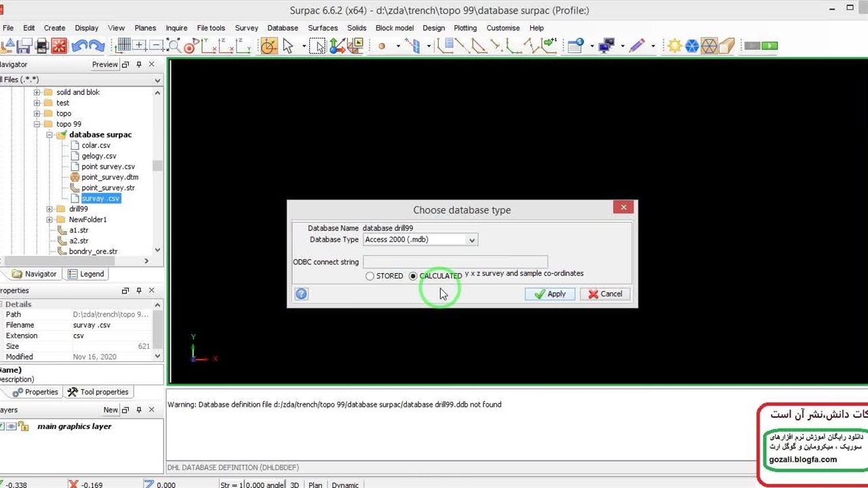Screen dimensions: 868x488
Task: Collapse the topo 99 folder
Action: click(37, 124)
